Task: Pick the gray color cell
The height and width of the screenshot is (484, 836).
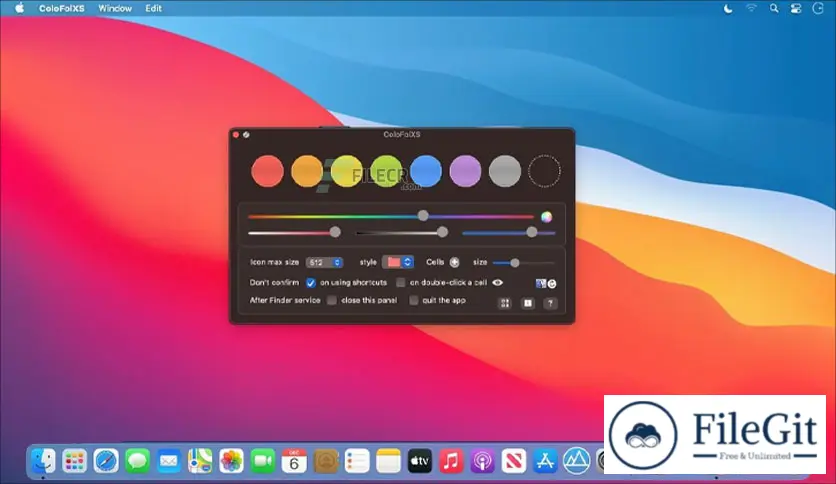Action: [504, 171]
